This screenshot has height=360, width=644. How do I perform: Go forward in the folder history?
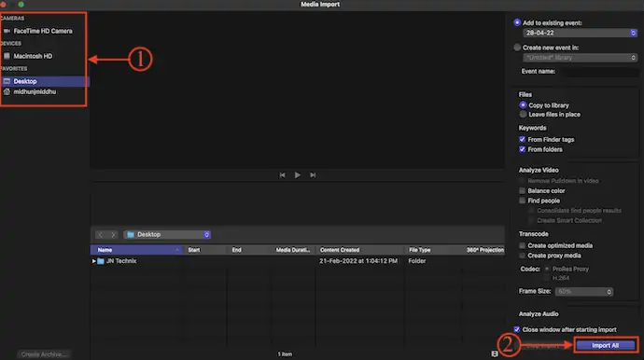(x=113, y=234)
